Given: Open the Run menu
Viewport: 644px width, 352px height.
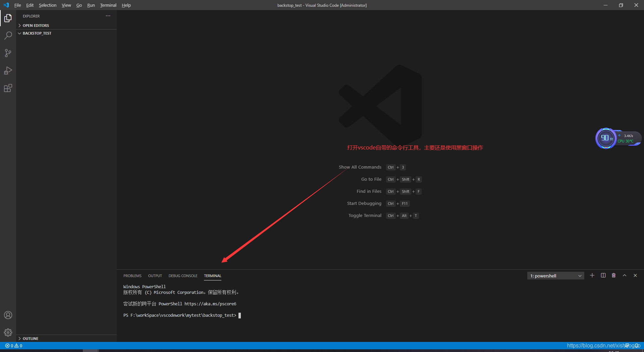Looking at the screenshot, I should pos(91,5).
